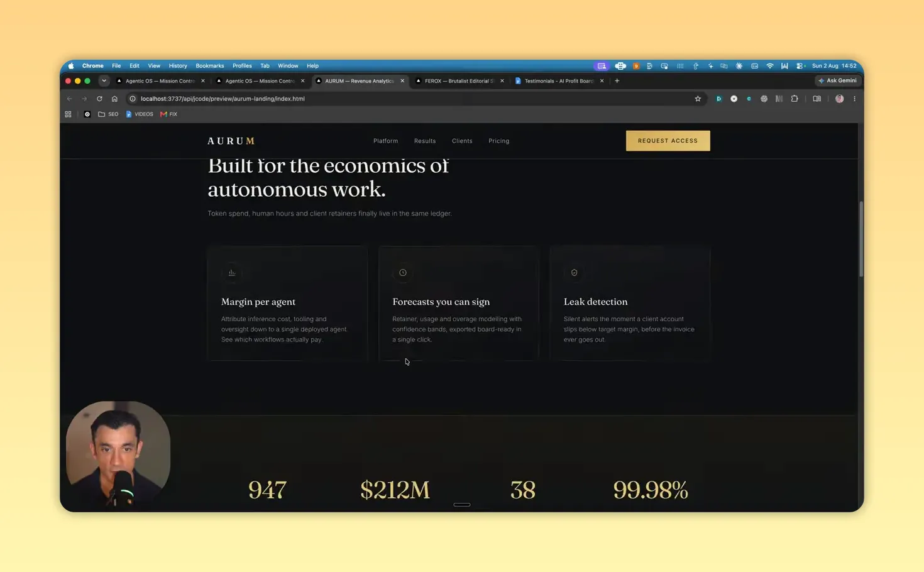The width and height of the screenshot is (924, 572).
Task: Open the apps grid icon in bookmarks bar
Action: point(68,114)
